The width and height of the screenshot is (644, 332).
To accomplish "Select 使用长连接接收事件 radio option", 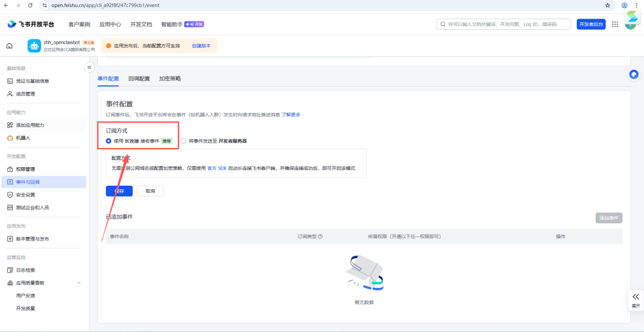I will 109,141.
